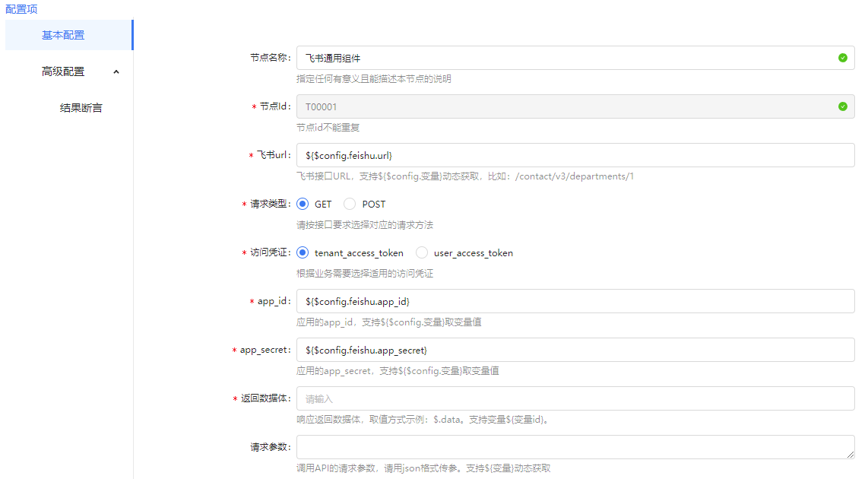Focus the empty 返回数据体 input field
This screenshot has width=868, height=479.
click(x=575, y=398)
